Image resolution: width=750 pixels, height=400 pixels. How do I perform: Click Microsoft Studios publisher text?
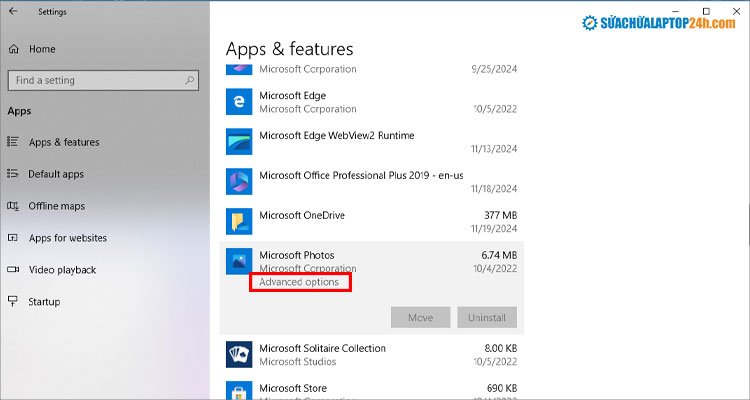pyautogui.click(x=298, y=362)
